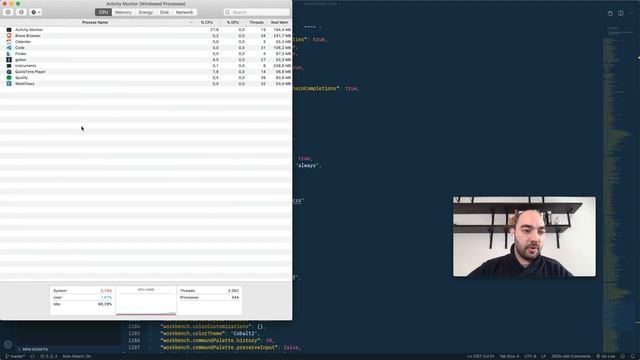The height and width of the screenshot is (360, 640).
Task: Click the Finder icon in process list
Action: pos(9,53)
